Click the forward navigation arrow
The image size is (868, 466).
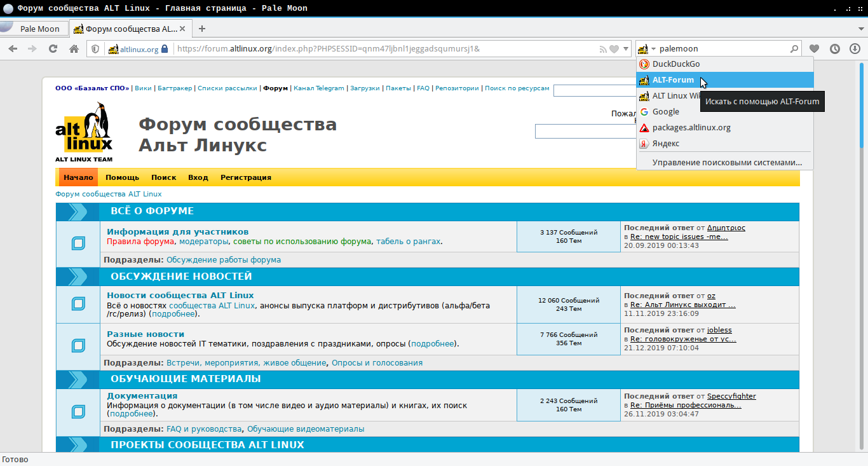31,49
